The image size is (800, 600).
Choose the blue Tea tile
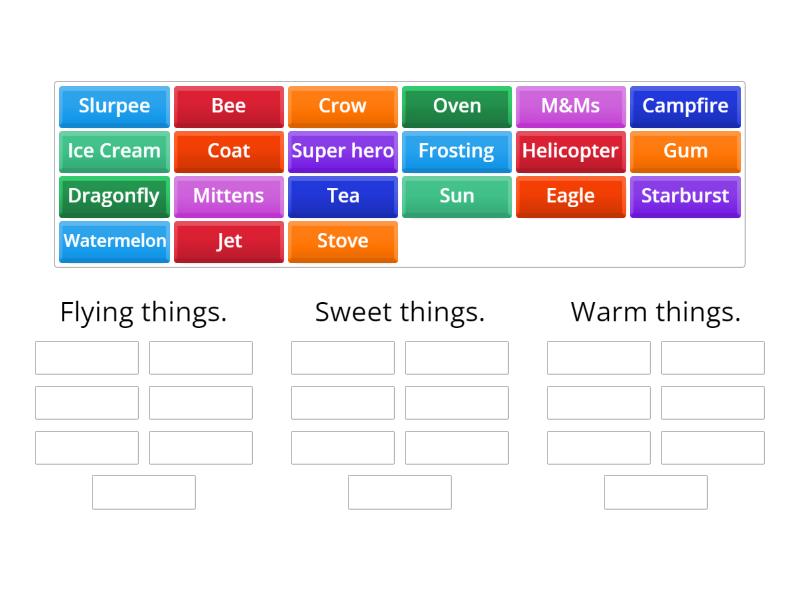(342, 196)
